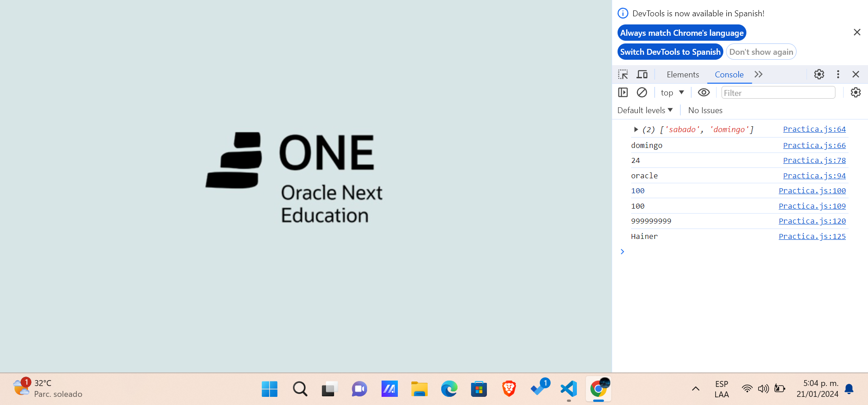Image resolution: width=868 pixels, height=405 pixels.
Task: Open Console settings gear beside Filter
Action: [x=856, y=92]
